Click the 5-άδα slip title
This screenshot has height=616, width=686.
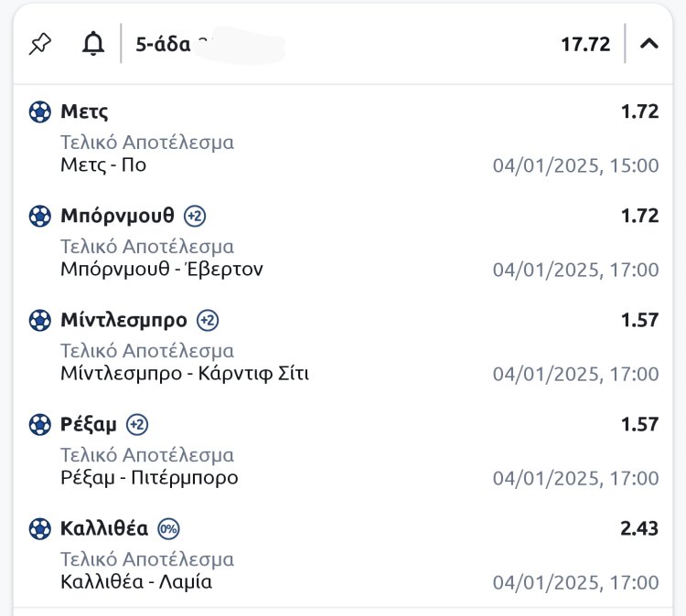tap(161, 44)
